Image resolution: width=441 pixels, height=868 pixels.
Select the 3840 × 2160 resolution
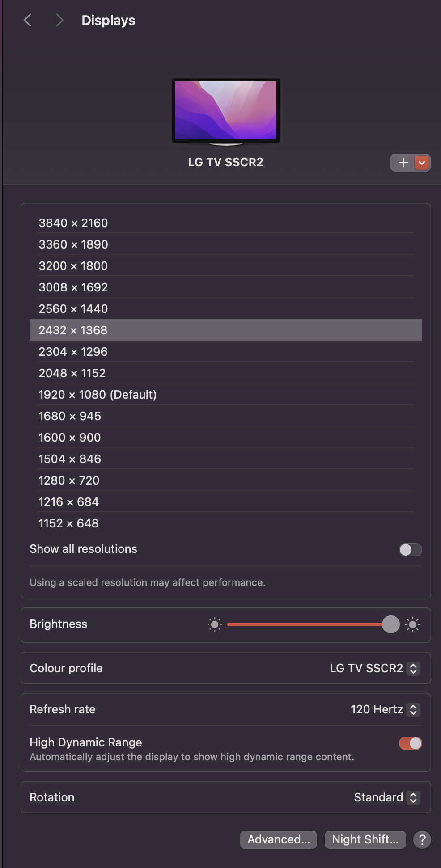[73, 223]
